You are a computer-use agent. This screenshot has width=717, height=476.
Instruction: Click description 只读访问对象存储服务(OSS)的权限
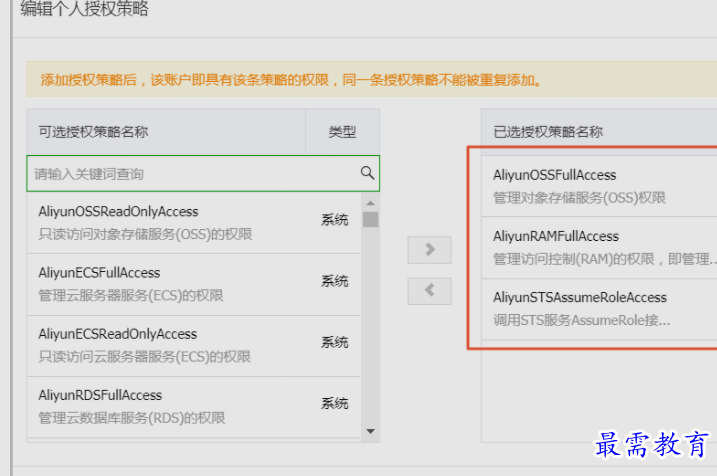pyautogui.click(x=145, y=234)
